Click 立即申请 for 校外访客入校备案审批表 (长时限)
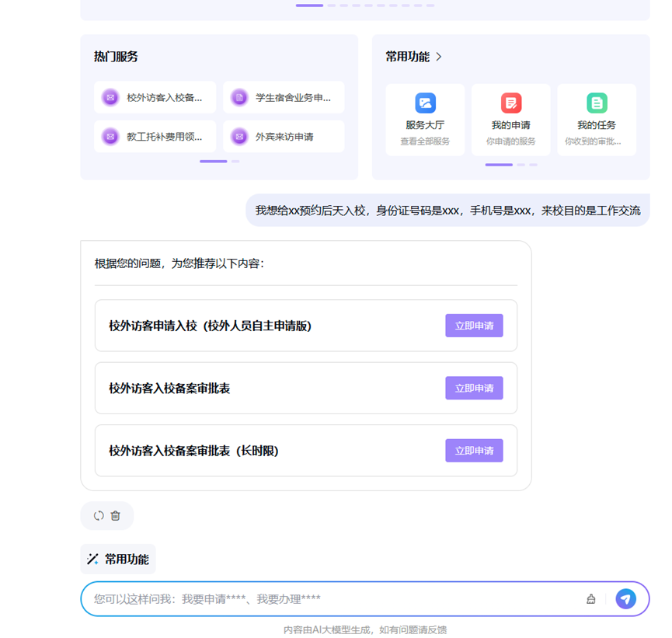 (473, 450)
